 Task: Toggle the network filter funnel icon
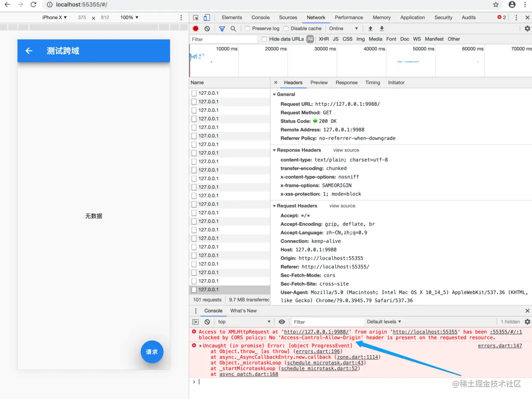tap(222, 28)
